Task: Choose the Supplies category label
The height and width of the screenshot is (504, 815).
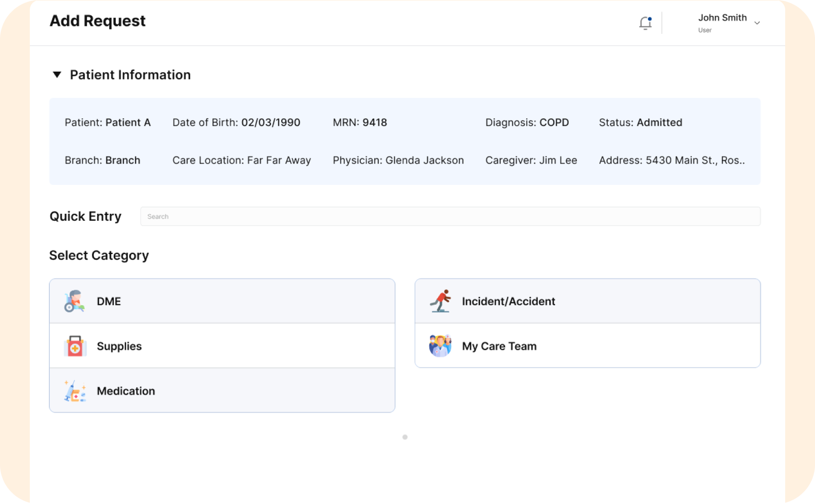Action: pyautogui.click(x=119, y=346)
